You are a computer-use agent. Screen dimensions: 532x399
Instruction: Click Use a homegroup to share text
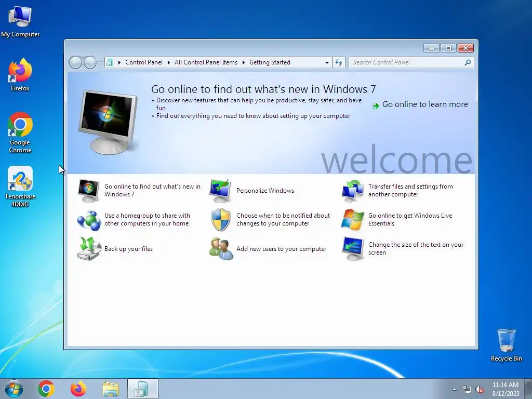coord(147,220)
